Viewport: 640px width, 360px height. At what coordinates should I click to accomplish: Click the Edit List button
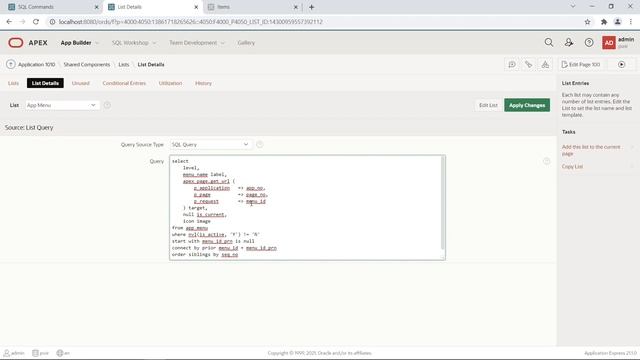coord(488,105)
